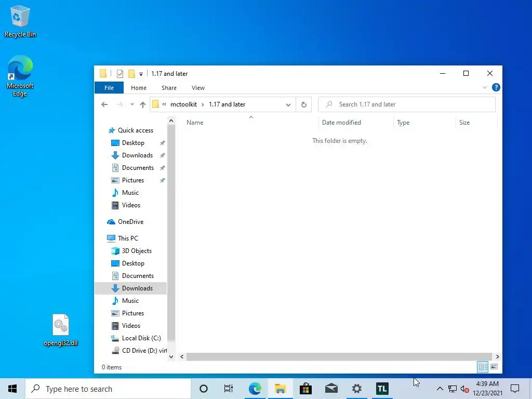Screen dimensions: 532x399
Task: Switch to the Home ribbon tab
Action: click(138, 88)
